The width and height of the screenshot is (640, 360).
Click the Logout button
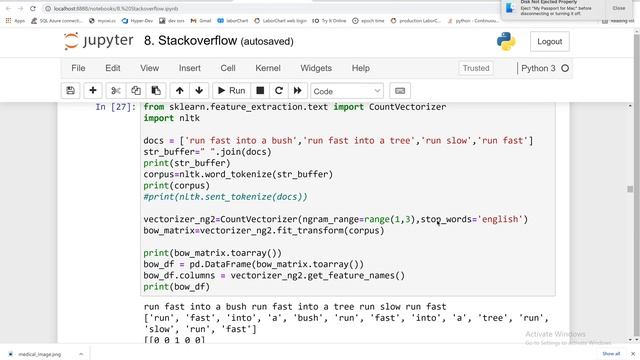coord(549,42)
